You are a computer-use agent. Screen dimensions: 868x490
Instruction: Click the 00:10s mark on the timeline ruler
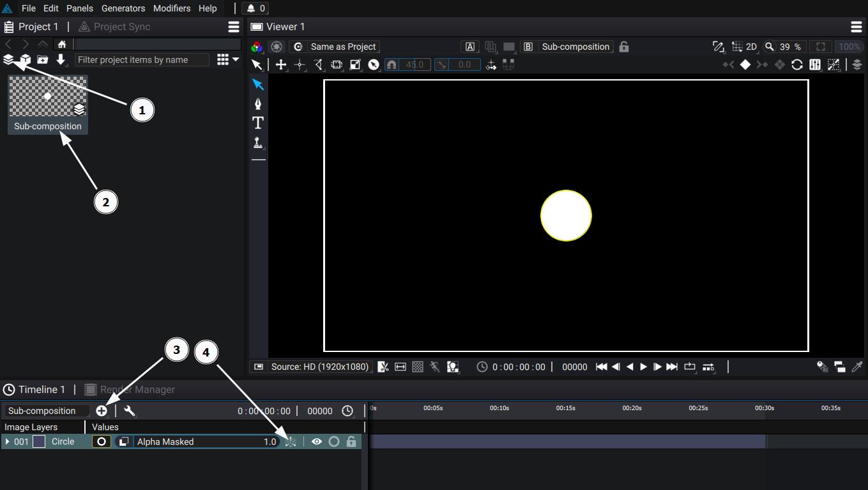tap(499, 408)
